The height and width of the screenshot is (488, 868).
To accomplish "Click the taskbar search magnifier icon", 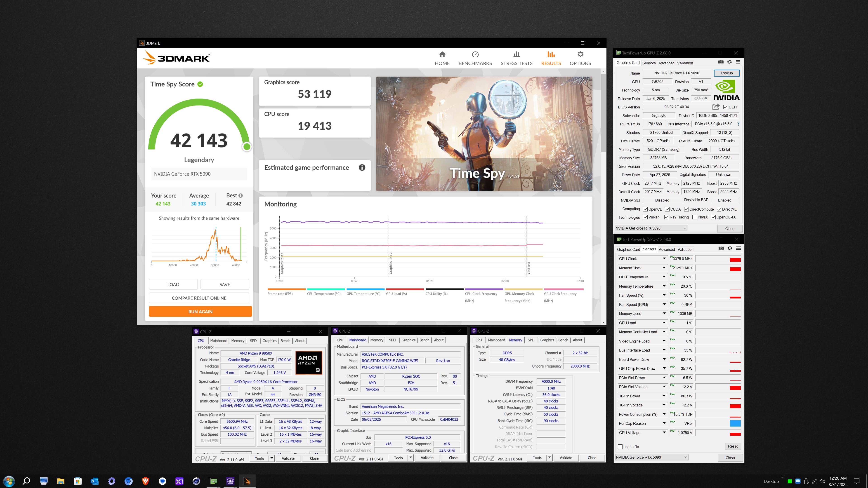I will pos(26,481).
